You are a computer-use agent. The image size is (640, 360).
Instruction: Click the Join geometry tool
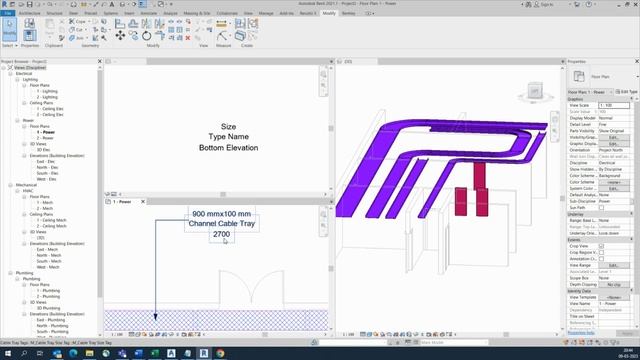click(x=77, y=38)
